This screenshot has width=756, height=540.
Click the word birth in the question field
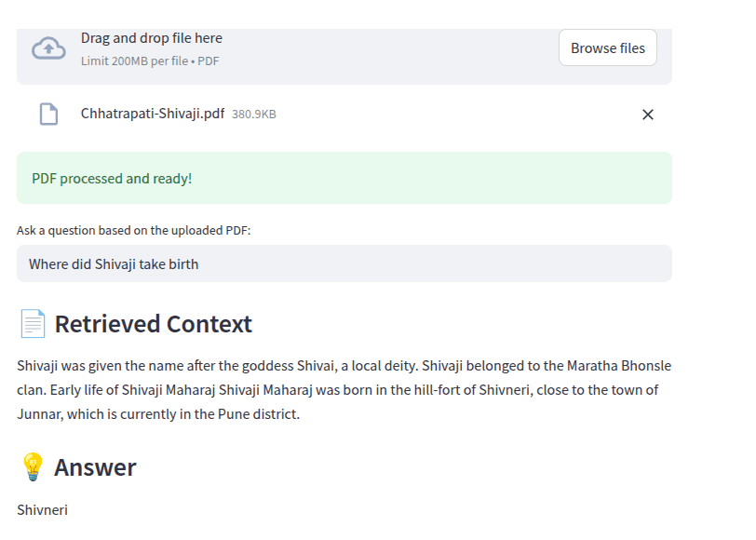(x=183, y=264)
